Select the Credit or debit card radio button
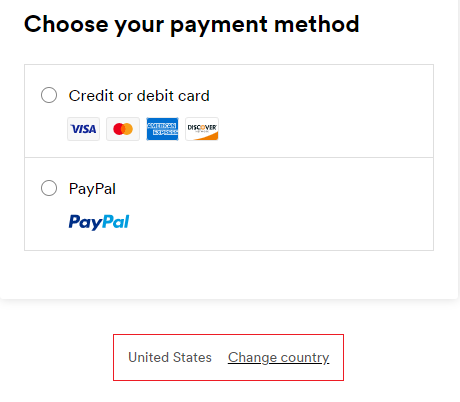The image size is (460, 402). coord(49,95)
